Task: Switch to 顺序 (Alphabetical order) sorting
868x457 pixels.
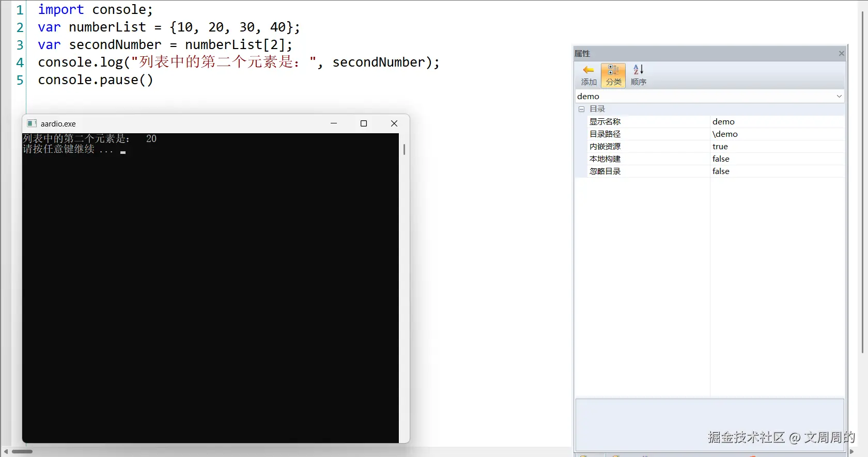Action: [639, 75]
